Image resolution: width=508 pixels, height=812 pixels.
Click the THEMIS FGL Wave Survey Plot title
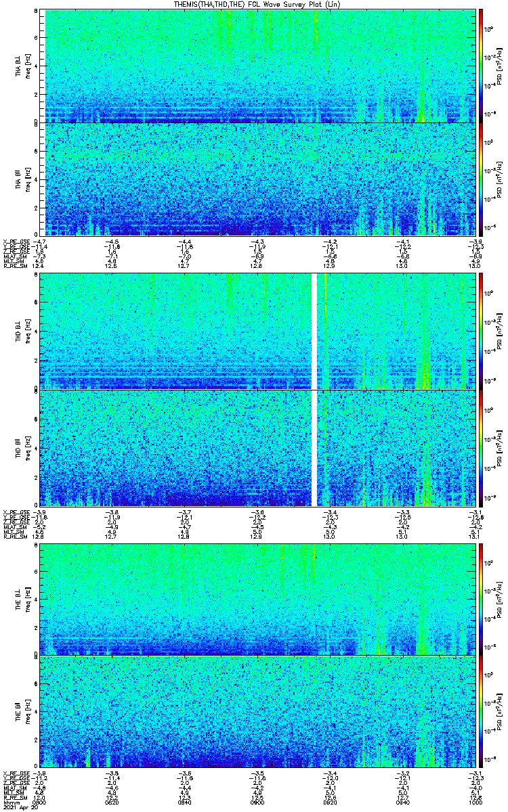coord(257,4)
